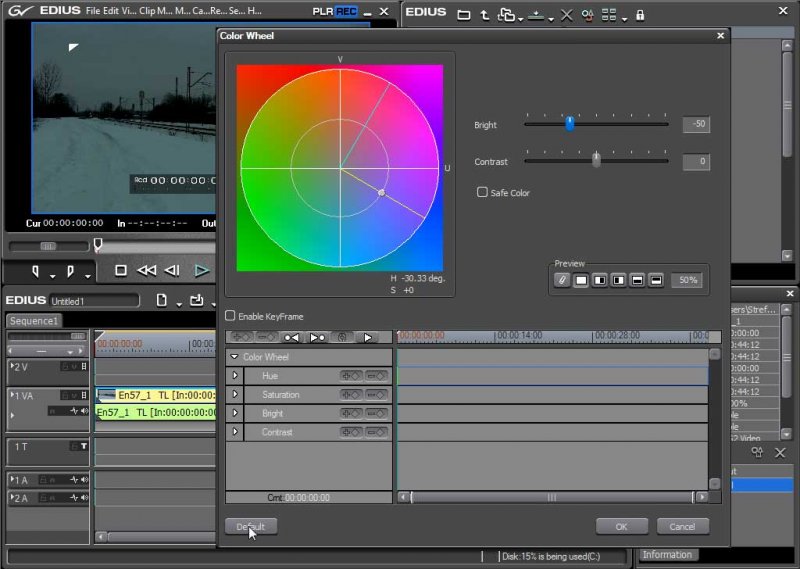Switch to the Sequence1 tab
Viewport: 800px width, 569px height.
[x=35, y=321]
